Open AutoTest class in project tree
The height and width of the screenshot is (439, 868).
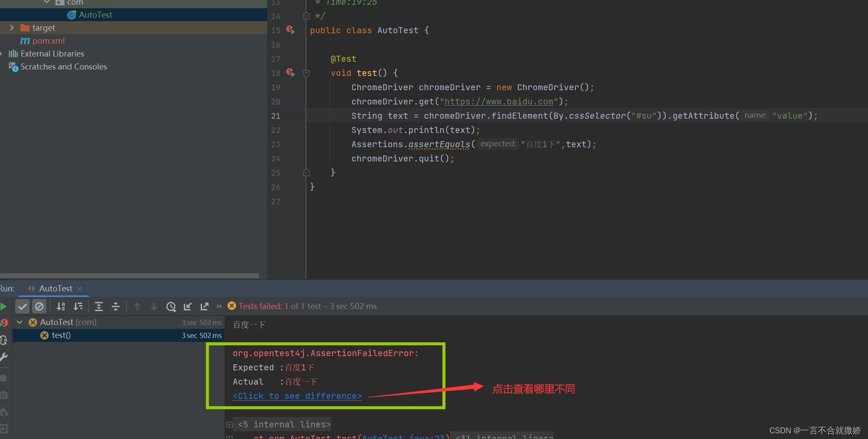pos(95,15)
